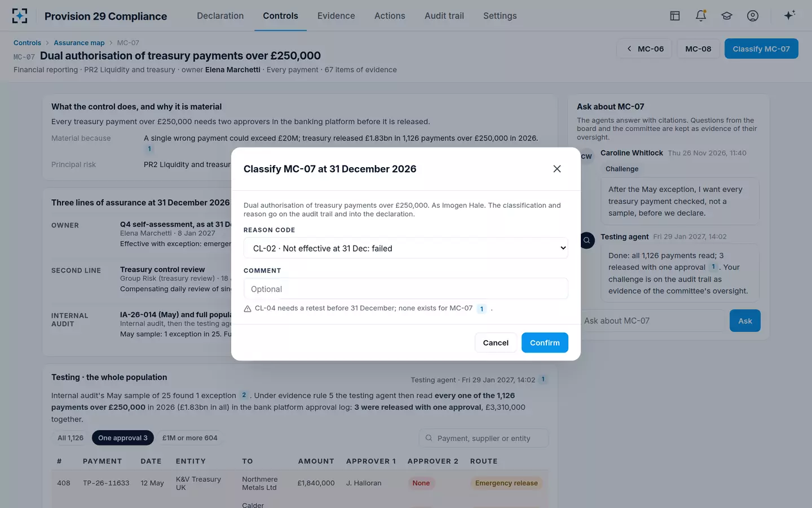Open the Assurance map breadcrumb link

pos(79,43)
